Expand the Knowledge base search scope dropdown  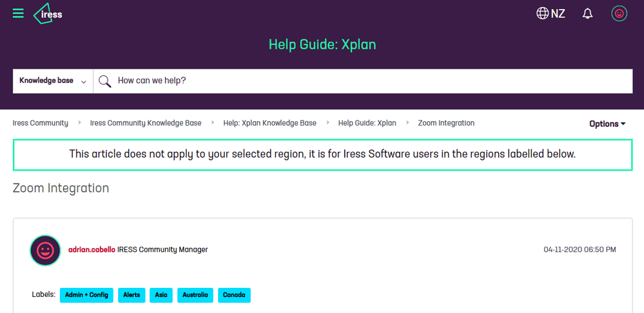(53, 81)
